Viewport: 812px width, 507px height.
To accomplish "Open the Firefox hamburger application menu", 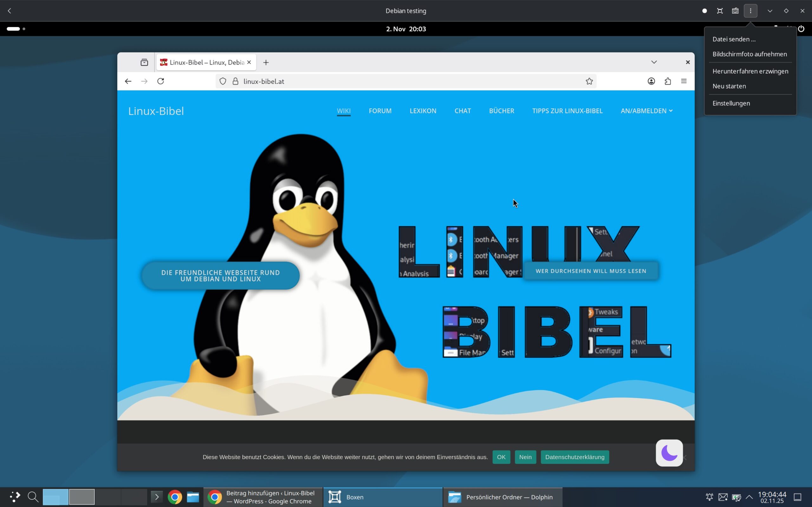I will [x=684, y=81].
